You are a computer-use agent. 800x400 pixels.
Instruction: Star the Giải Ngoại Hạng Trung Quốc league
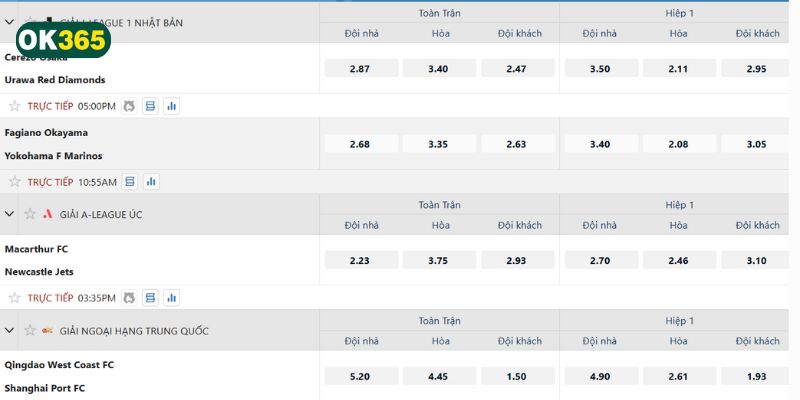(30, 330)
